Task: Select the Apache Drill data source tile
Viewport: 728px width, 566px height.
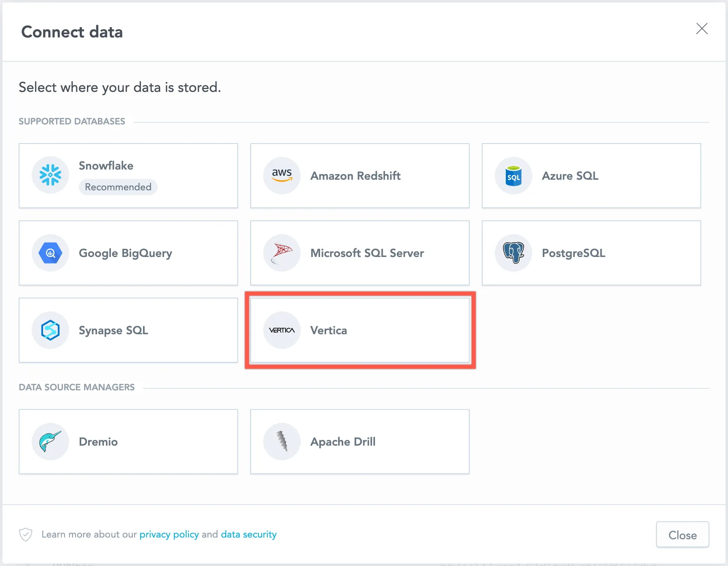Action: click(x=360, y=441)
